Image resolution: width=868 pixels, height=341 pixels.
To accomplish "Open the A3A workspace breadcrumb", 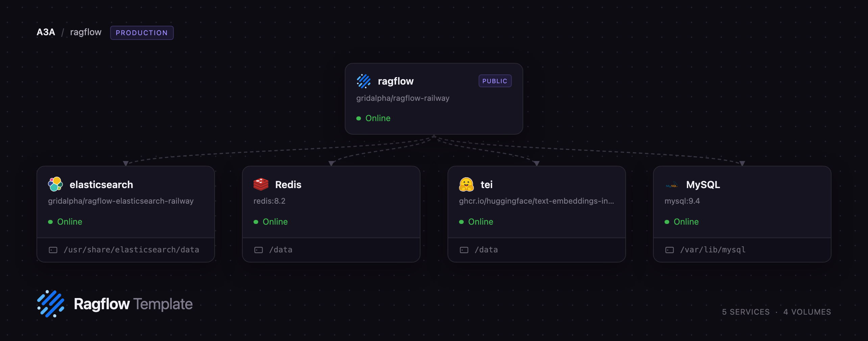I will 46,32.
